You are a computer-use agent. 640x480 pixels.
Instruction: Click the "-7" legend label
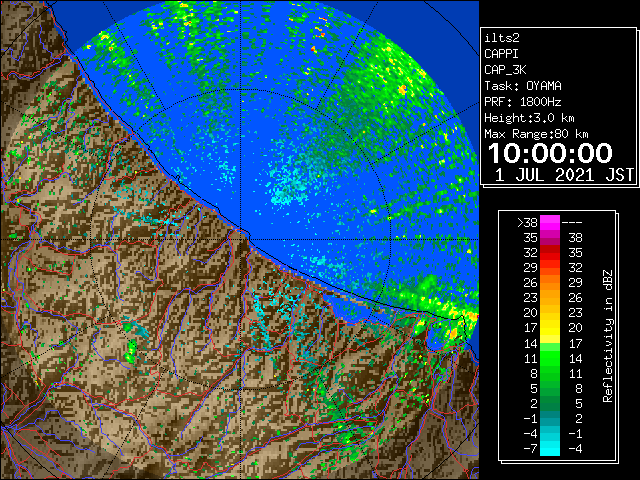tap(530, 449)
